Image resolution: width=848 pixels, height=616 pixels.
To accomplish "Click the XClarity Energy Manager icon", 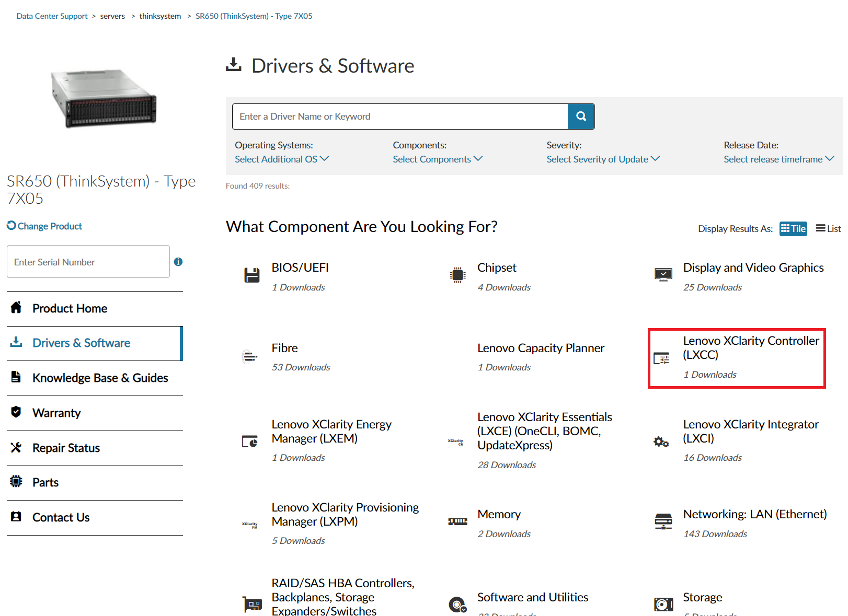I will coord(250,441).
